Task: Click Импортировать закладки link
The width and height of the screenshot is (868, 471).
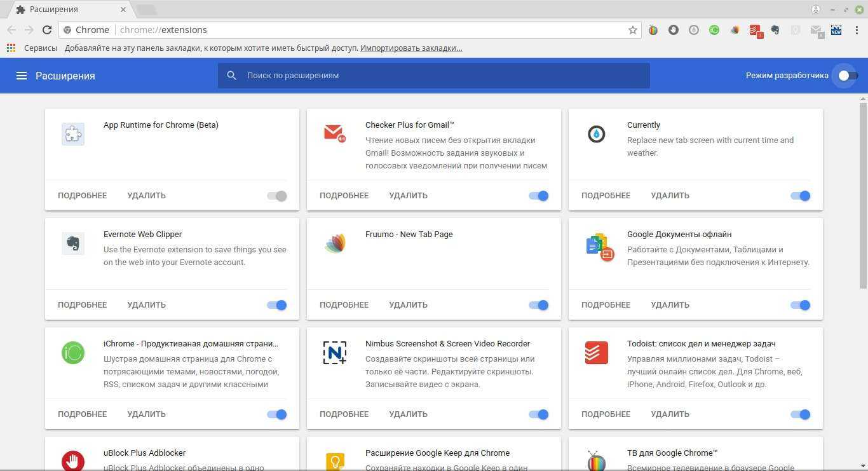Action: [411, 48]
